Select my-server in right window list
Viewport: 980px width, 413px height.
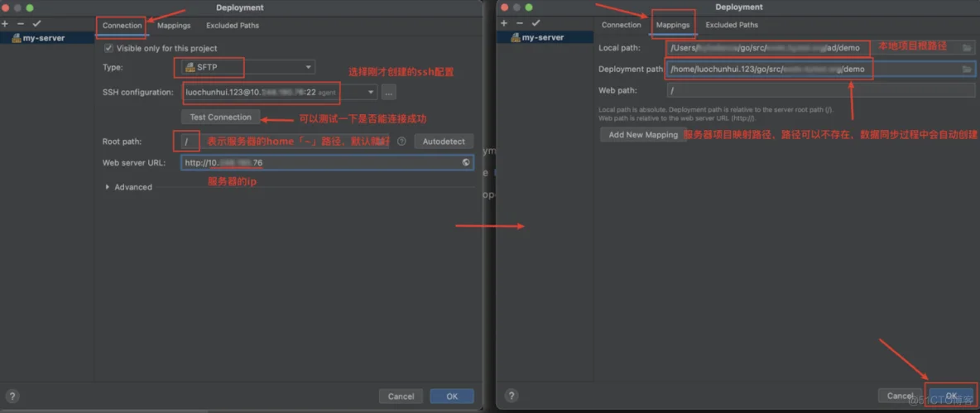pyautogui.click(x=545, y=37)
